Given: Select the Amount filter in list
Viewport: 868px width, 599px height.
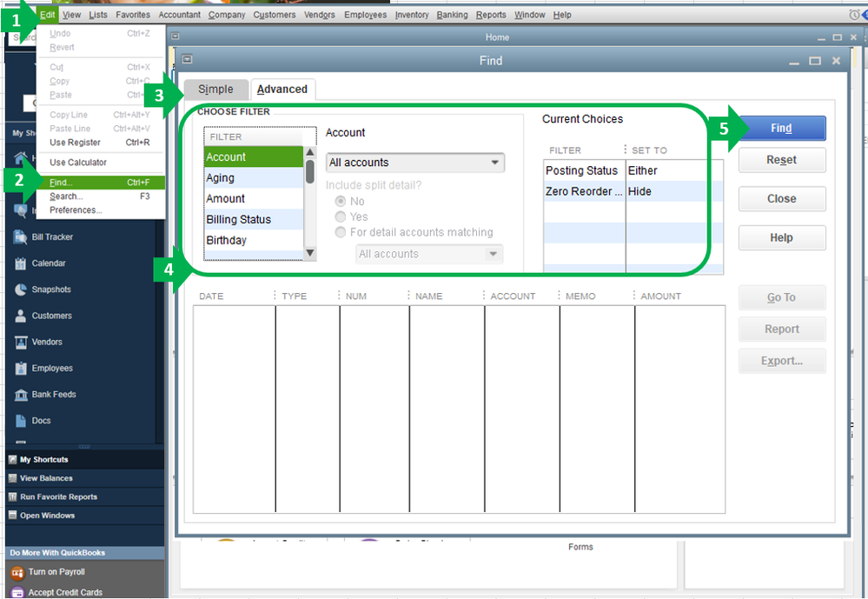Looking at the screenshot, I should click(254, 198).
